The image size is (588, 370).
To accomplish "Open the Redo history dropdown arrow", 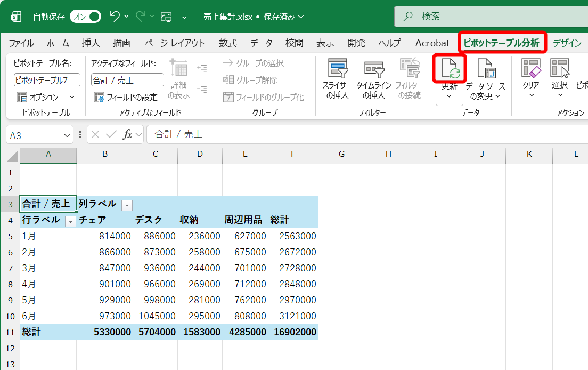I will coord(152,17).
